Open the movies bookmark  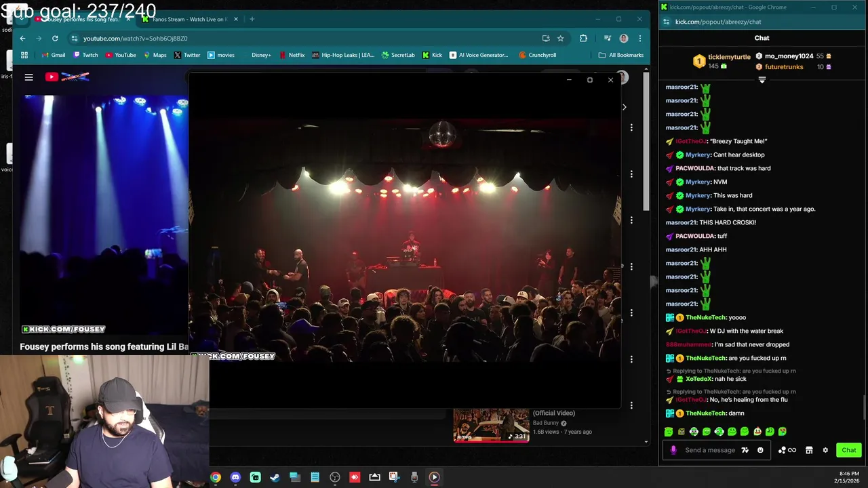221,55
